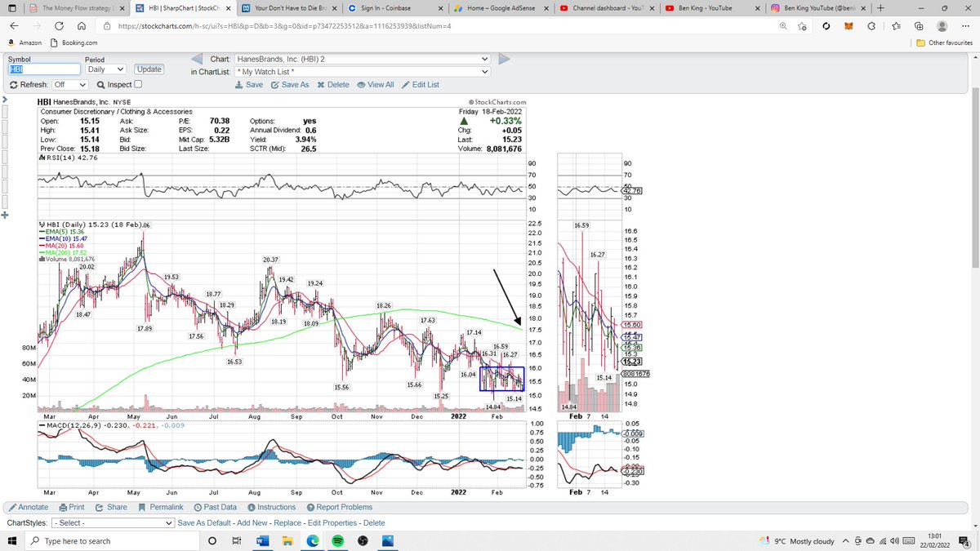The image size is (980, 551).
Task: Open the Instructions link
Action: pyautogui.click(x=270, y=507)
